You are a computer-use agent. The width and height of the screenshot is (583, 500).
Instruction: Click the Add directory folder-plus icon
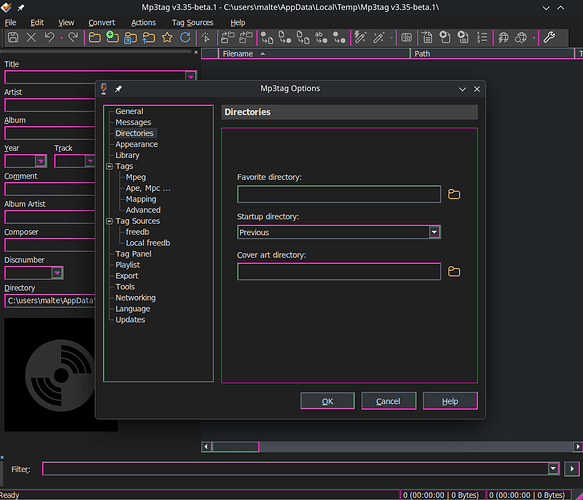coord(112,38)
